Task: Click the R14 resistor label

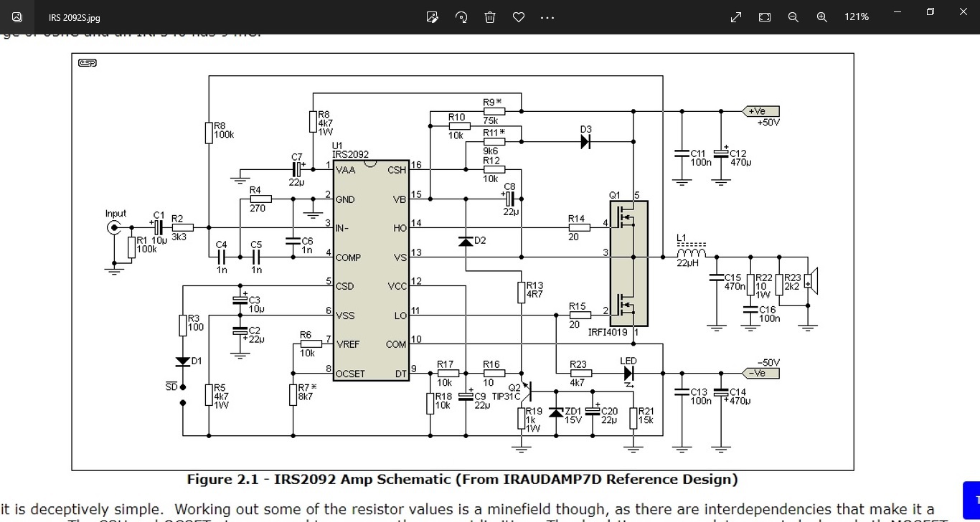Action: [x=576, y=219]
